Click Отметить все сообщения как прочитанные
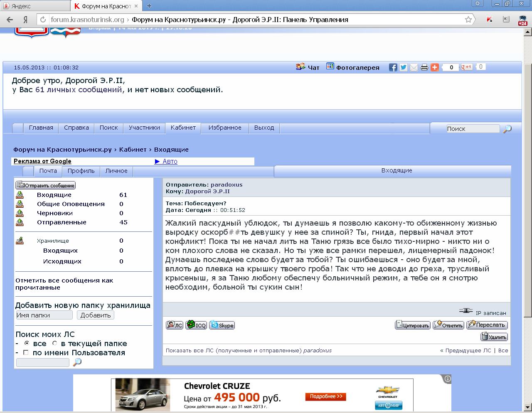The image size is (532, 413). click(x=64, y=284)
